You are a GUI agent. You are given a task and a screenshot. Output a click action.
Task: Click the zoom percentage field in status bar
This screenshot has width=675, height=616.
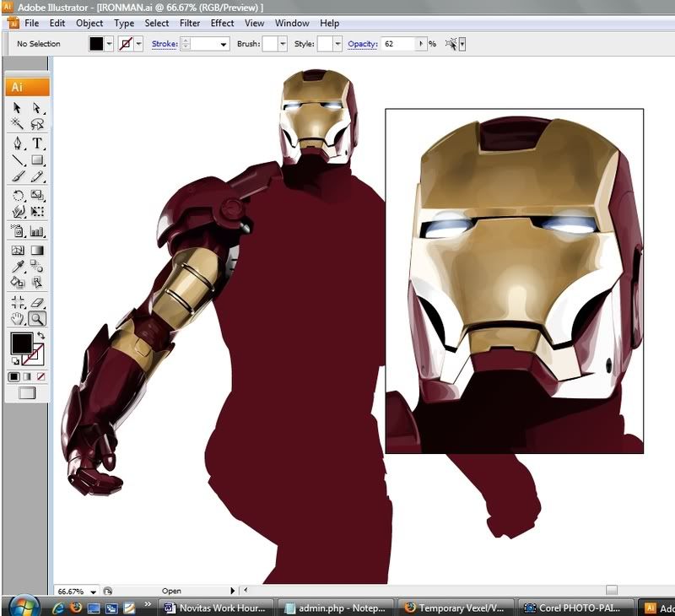pyautogui.click(x=71, y=592)
